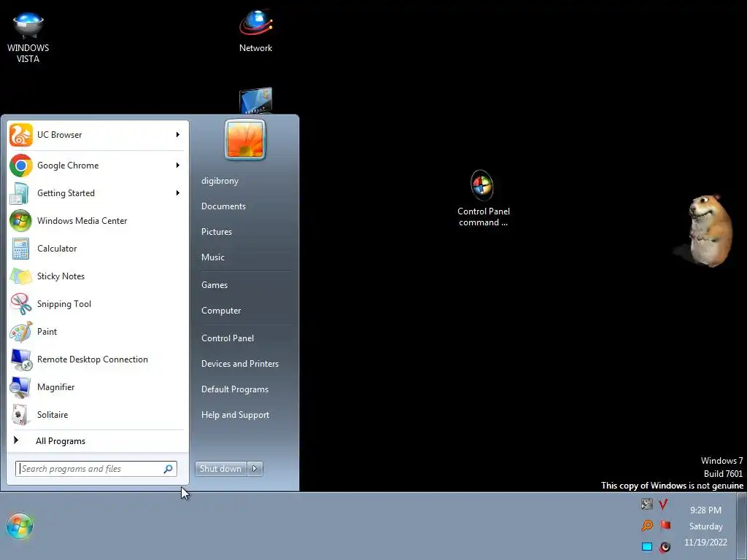Open Default Programs
Viewport: 747px width, 560px height.
tap(235, 389)
